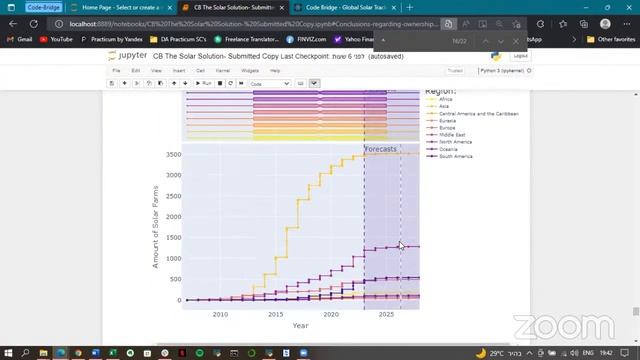
Task: Open the YouTube bookmark
Action: 56,40
